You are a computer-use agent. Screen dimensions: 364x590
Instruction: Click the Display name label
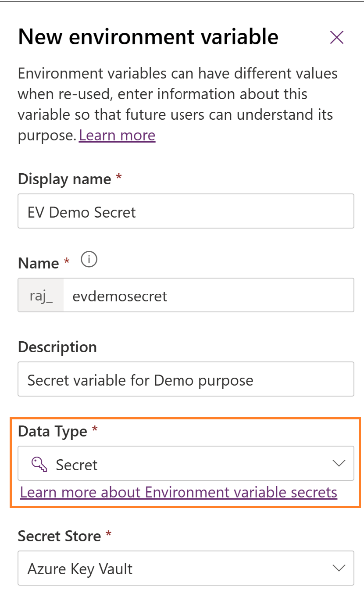pos(64,179)
